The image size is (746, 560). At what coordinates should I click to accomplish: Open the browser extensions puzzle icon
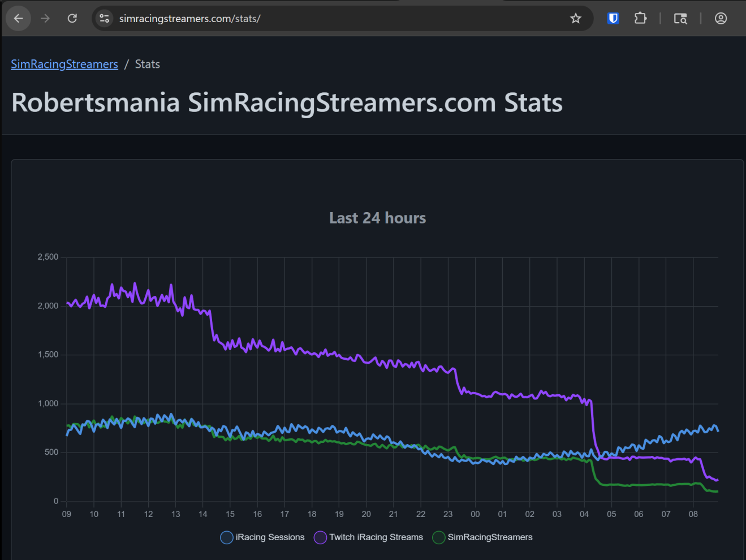pyautogui.click(x=641, y=18)
